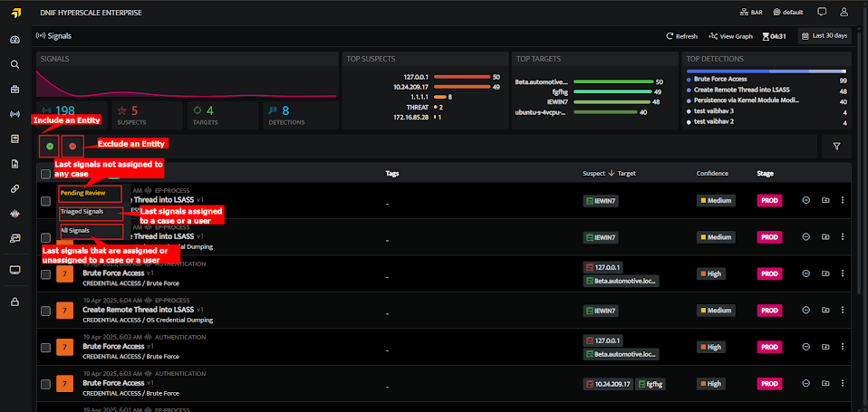Screen dimensions: 868x412
Task: Tick checkbox of 6:04 AM Create Remote Thread row
Action: click(46, 311)
